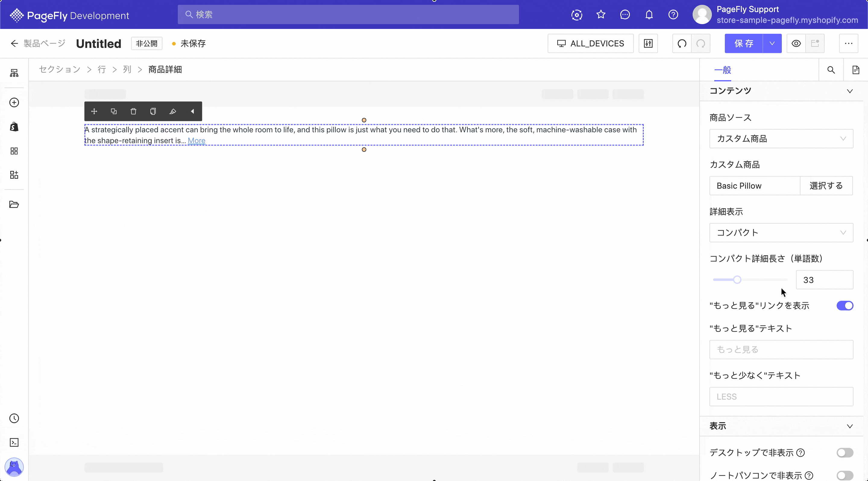Click the compact length number field
The image size is (868, 481).
[825, 280]
